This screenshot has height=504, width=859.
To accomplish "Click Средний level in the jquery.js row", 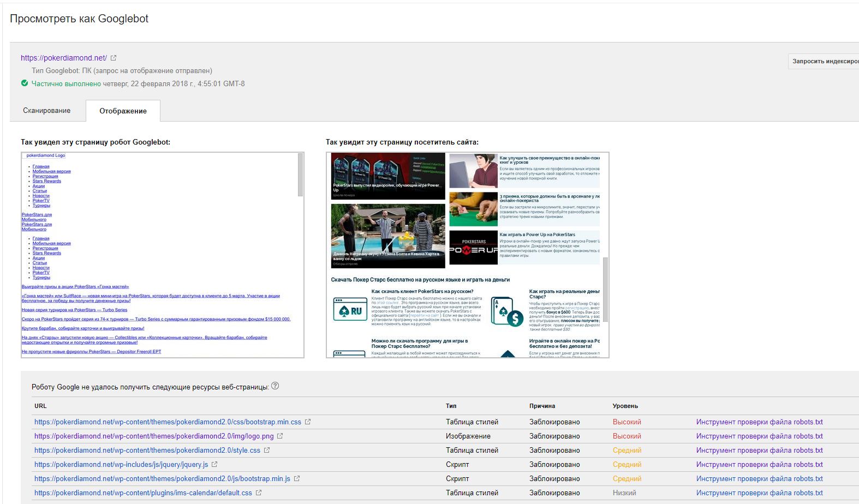I will pos(627,464).
